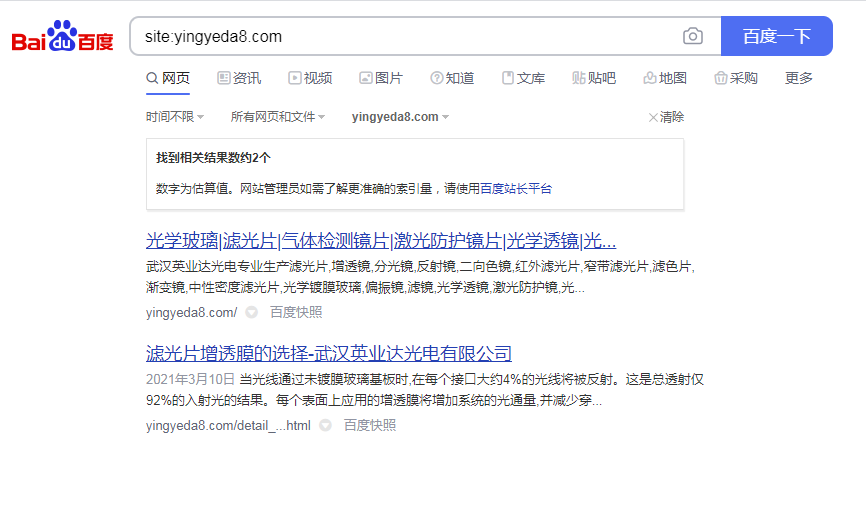Select the 网页 tab
This screenshot has width=866, height=507.
168,78
